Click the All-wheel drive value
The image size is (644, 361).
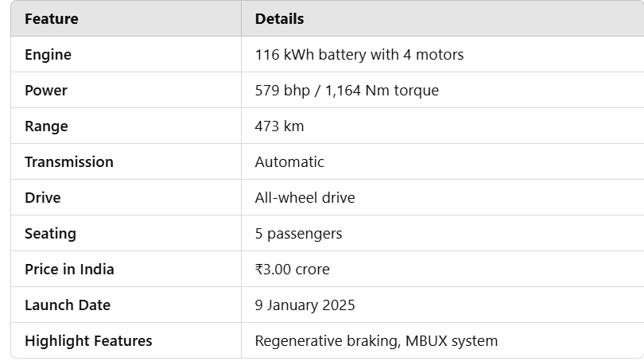[x=305, y=197]
